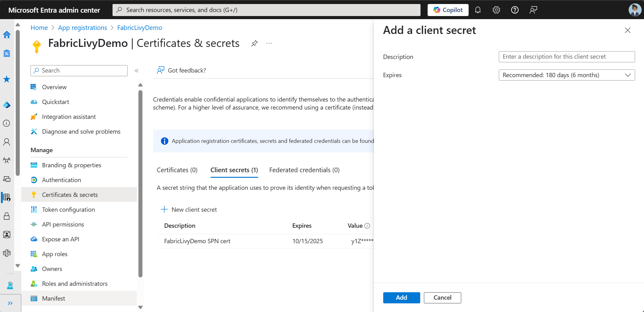
Task: Open the feedback icon in top bar
Action: 533,10
